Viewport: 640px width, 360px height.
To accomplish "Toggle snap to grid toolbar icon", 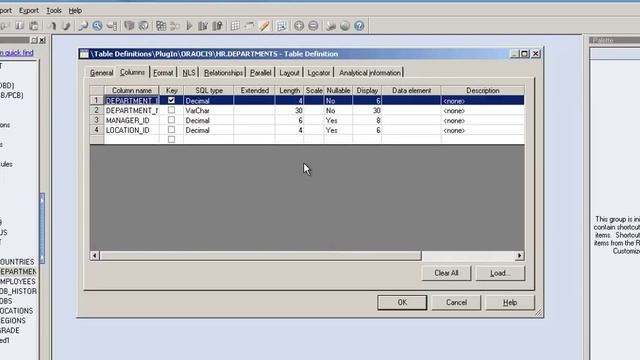I will (282, 26).
